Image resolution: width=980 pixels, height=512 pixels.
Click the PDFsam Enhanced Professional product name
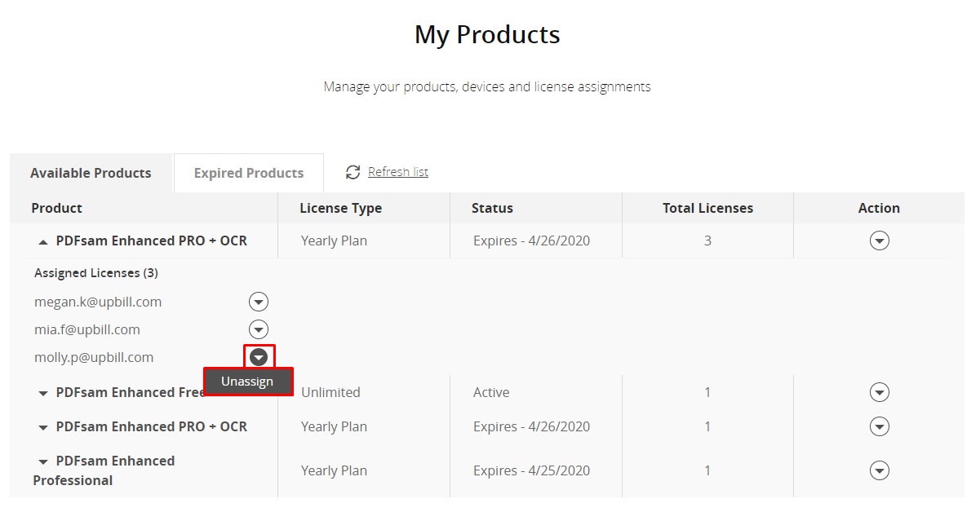(104, 470)
